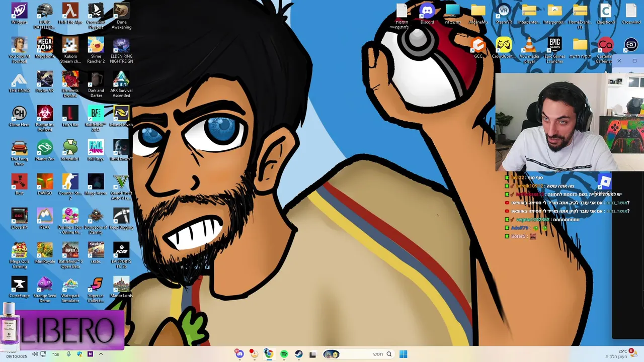This screenshot has width=644, height=362.
Task: Switch to Chrome in the taskbar
Action: tap(269, 354)
